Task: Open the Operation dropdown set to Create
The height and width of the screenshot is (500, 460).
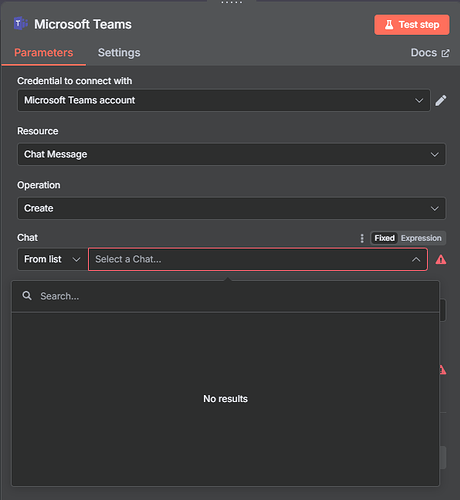Action: [231, 208]
